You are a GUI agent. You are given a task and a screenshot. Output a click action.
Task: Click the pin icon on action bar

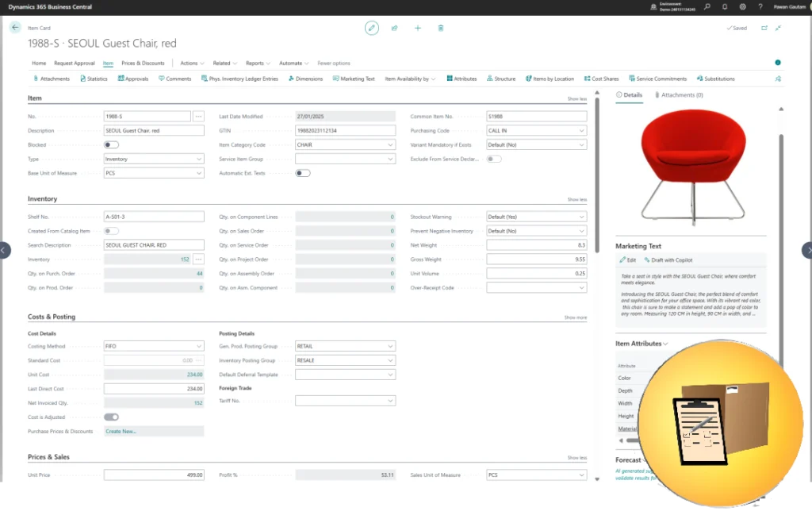778,79
